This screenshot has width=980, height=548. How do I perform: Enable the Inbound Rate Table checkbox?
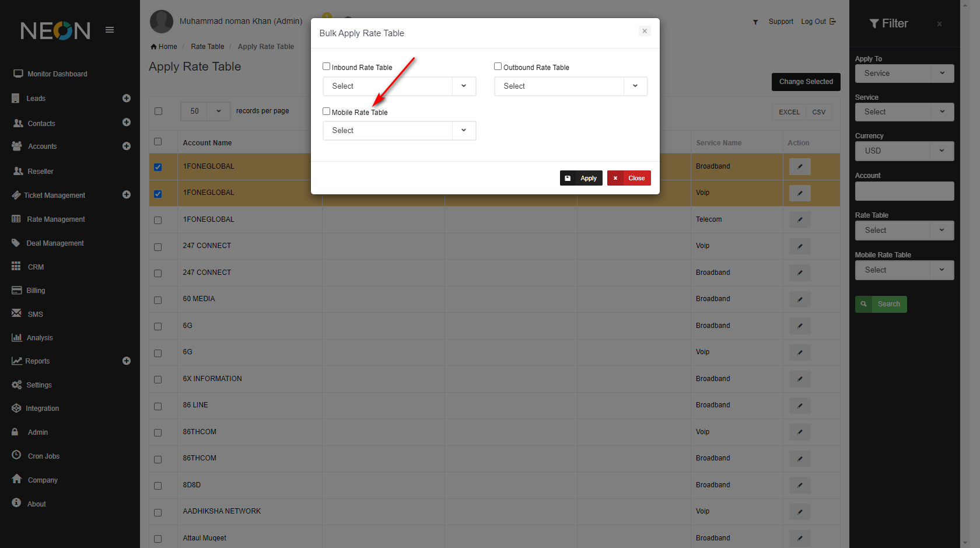[327, 67]
